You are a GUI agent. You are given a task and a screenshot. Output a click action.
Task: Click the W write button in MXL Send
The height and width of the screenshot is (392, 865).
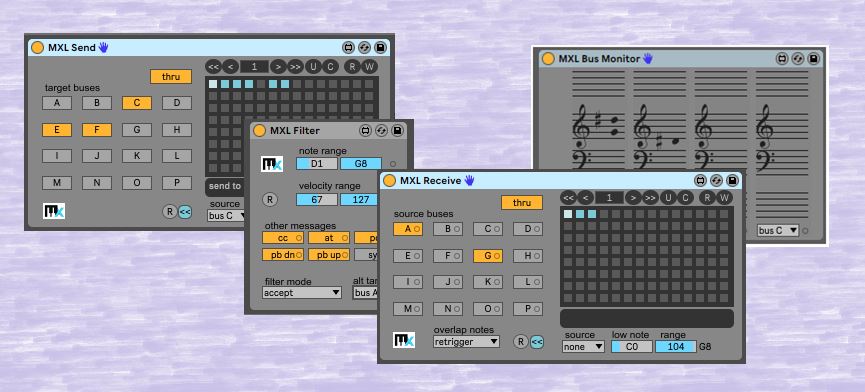click(x=369, y=67)
